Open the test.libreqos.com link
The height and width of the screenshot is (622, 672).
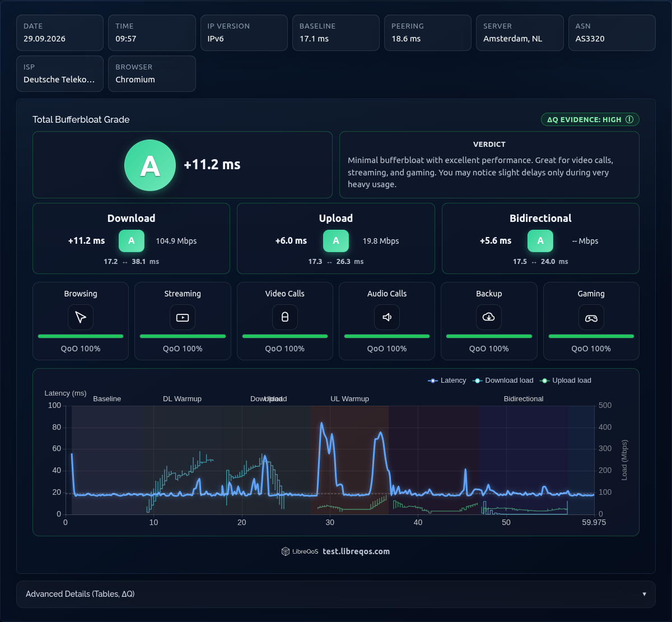click(x=356, y=551)
